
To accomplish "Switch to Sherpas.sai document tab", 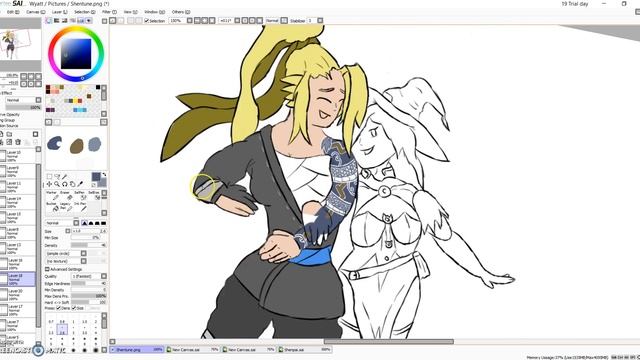I will 305,350.
